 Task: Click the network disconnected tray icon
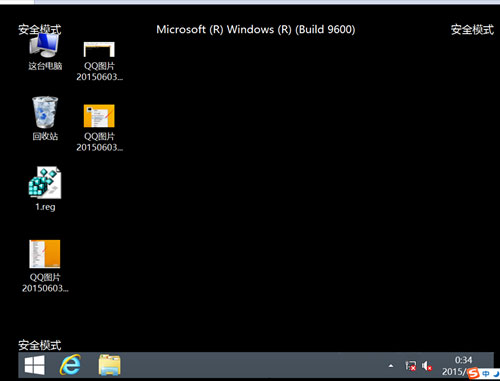411,366
